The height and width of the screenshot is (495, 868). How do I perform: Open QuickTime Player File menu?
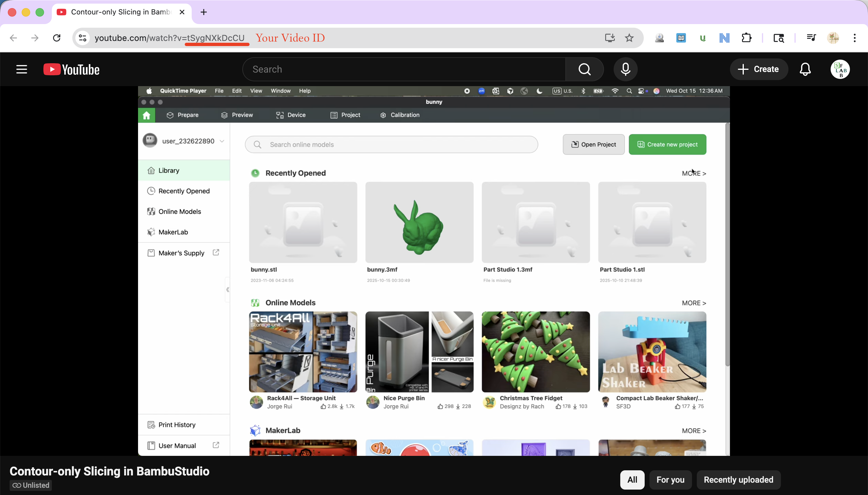click(219, 91)
